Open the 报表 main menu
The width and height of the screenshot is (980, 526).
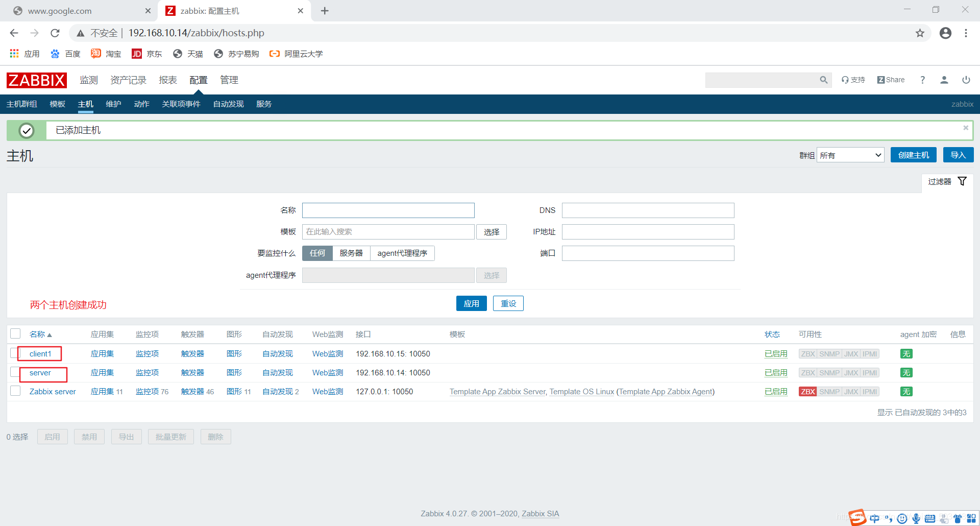click(x=168, y=80)
